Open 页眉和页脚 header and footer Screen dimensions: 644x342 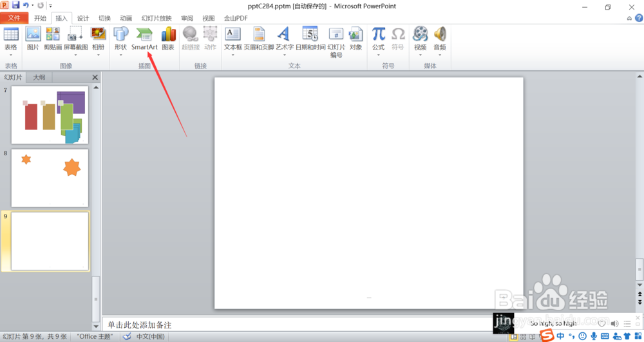coord(259,39)
